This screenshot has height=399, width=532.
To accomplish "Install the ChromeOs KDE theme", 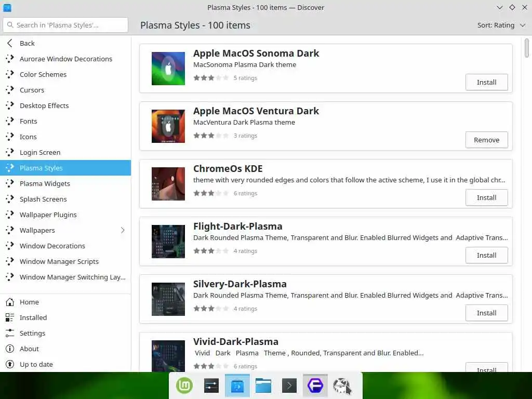I will (x=486, y=197).
